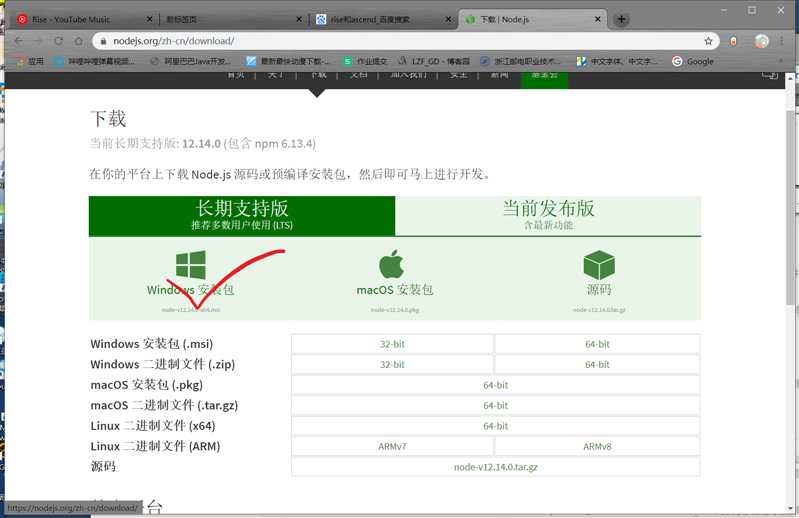Close the 下载 | Node.js tab
The image size is (799, 518).
(598, 19)
